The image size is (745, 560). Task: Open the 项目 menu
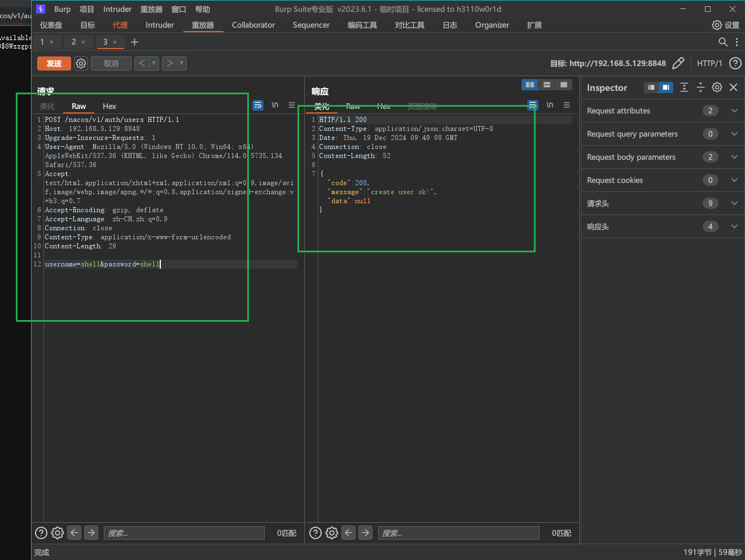click(87, 9)
